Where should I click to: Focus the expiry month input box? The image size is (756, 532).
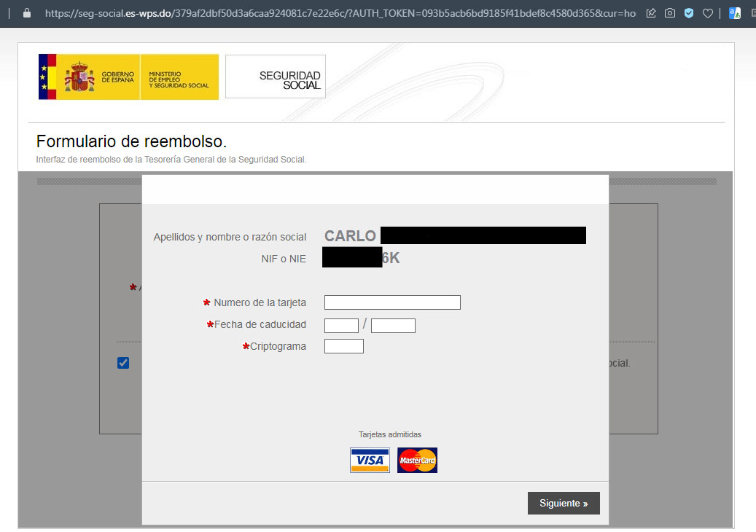click(341, 326)
